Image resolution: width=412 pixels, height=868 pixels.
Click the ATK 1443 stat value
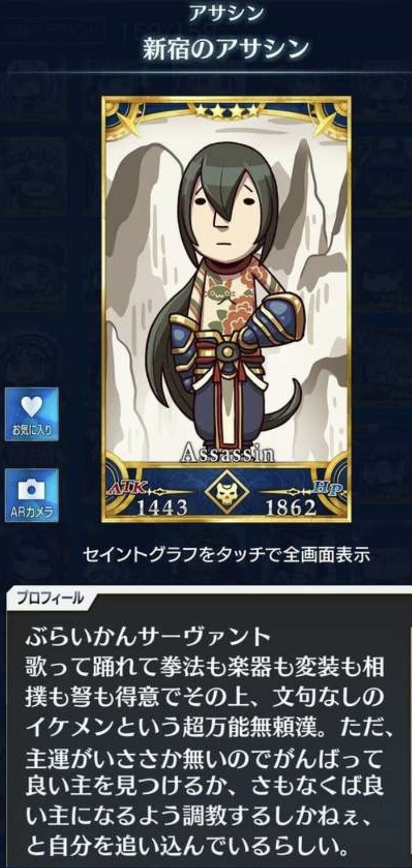coord(162,507)
